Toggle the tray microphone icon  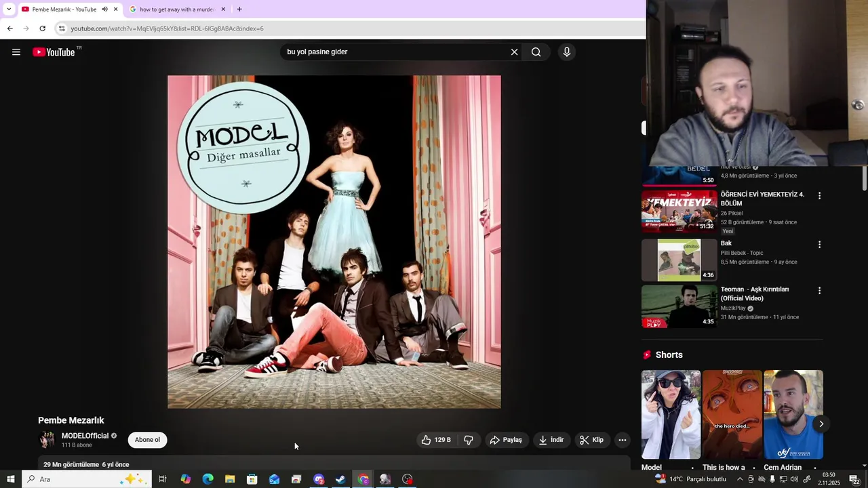tap(772, 479)
